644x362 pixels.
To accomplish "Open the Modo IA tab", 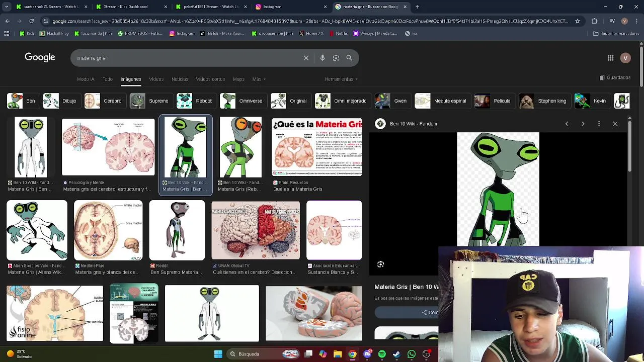I will 86,79.
